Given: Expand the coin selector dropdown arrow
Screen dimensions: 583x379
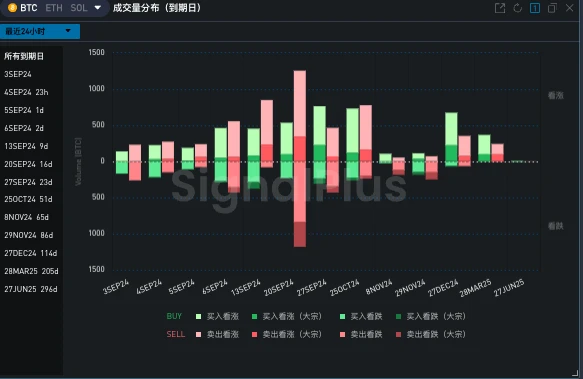Looking at the screenshot, I should click(97, 8).
